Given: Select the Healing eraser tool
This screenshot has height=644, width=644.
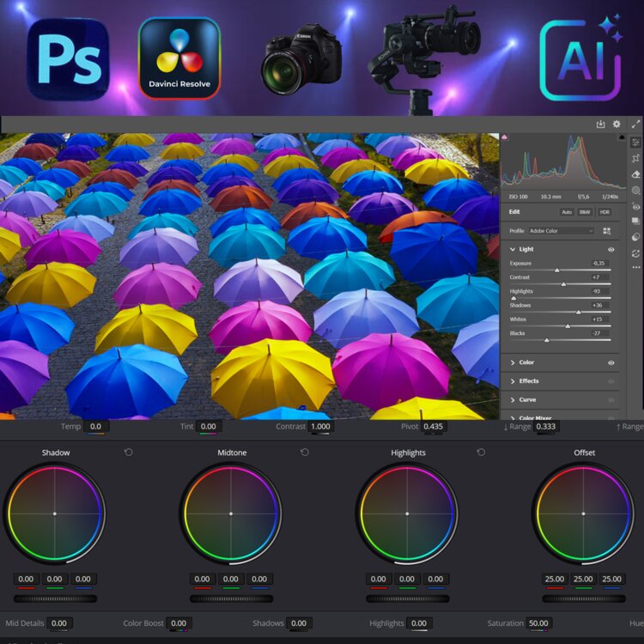Looking at the screenshot, I should coord(635,174).
